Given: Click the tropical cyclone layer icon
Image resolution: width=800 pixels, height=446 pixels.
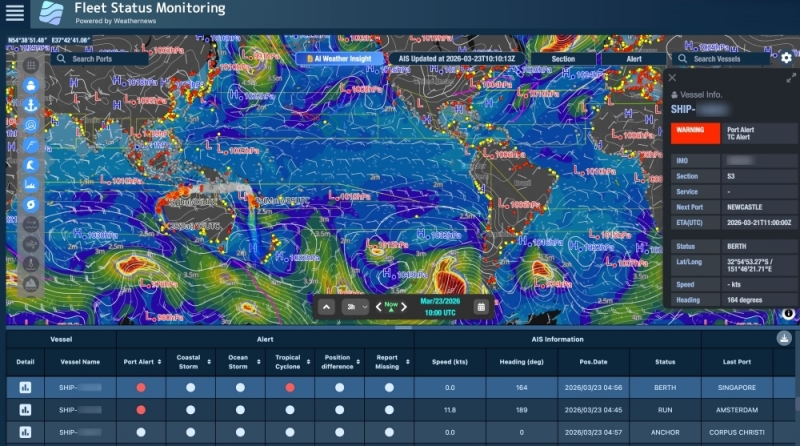Looking at the screenshot, I should (31, 205).
